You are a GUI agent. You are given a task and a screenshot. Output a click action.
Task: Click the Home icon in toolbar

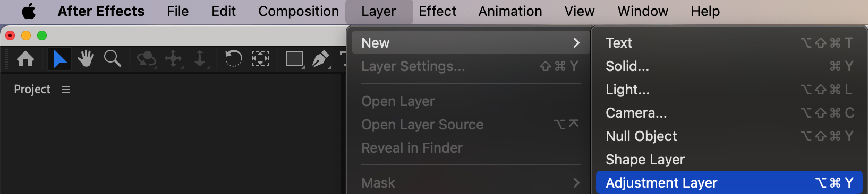pos(25,58)
